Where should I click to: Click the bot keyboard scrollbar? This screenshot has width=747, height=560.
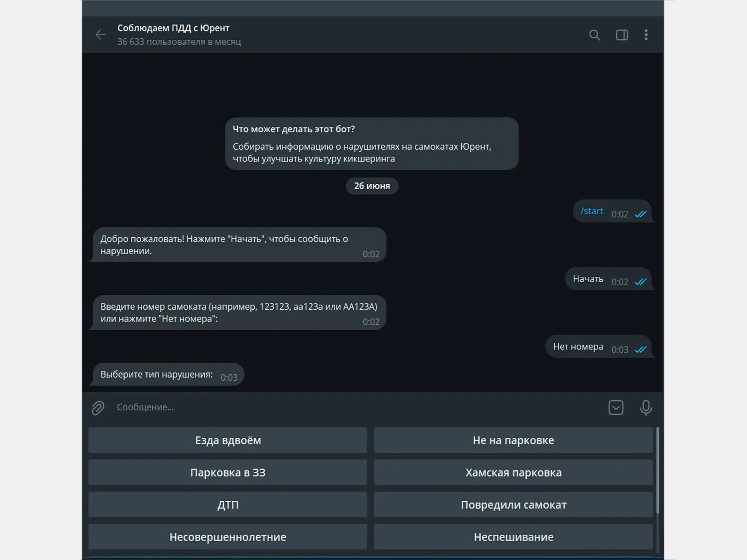pos(658,470)
